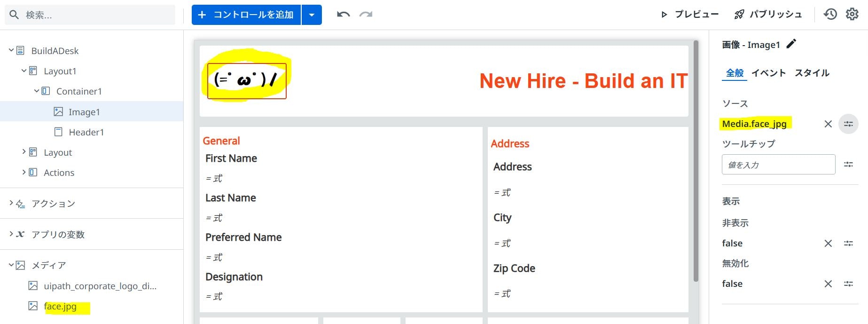This screenshot has height=324, width=868.
Task: Clear the 無効化 false value
Action: (828, 284)
